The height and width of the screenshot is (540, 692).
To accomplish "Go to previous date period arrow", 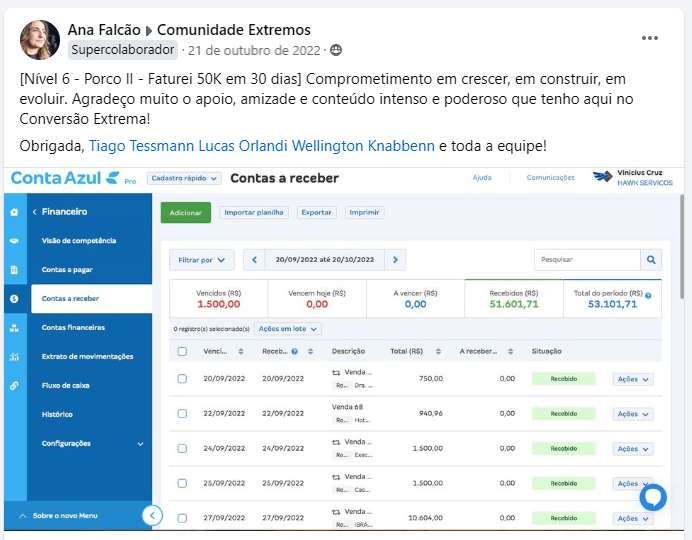I will (x=254, y=260).
